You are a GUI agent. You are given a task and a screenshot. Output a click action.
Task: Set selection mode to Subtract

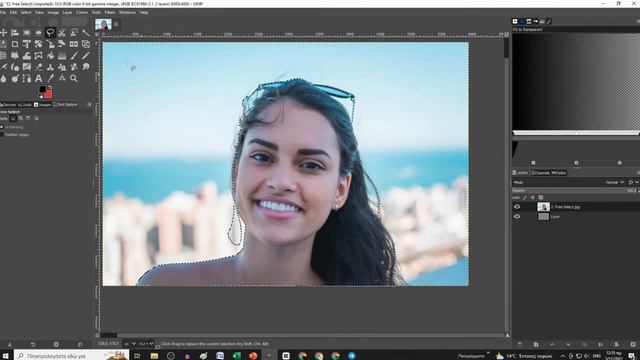point(28,118)
